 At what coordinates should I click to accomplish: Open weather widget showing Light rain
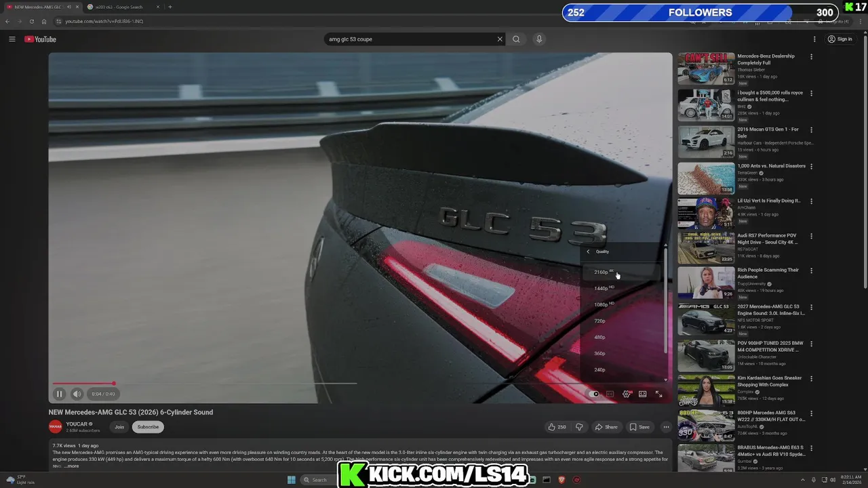[19, 480]
